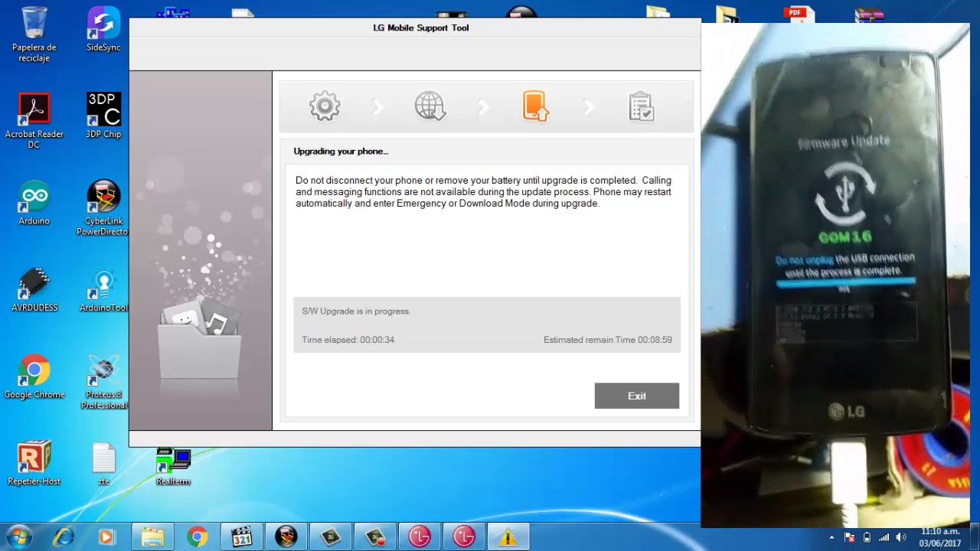980x551 pixels.
Task: Open ArduinoTool desktop shortcut
Action: coord(103,289)
